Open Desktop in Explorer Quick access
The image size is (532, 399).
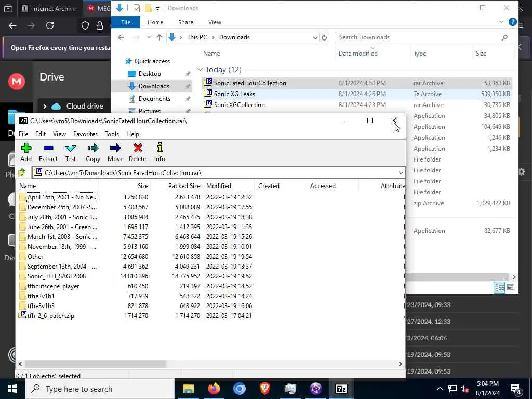coord(150,74)
